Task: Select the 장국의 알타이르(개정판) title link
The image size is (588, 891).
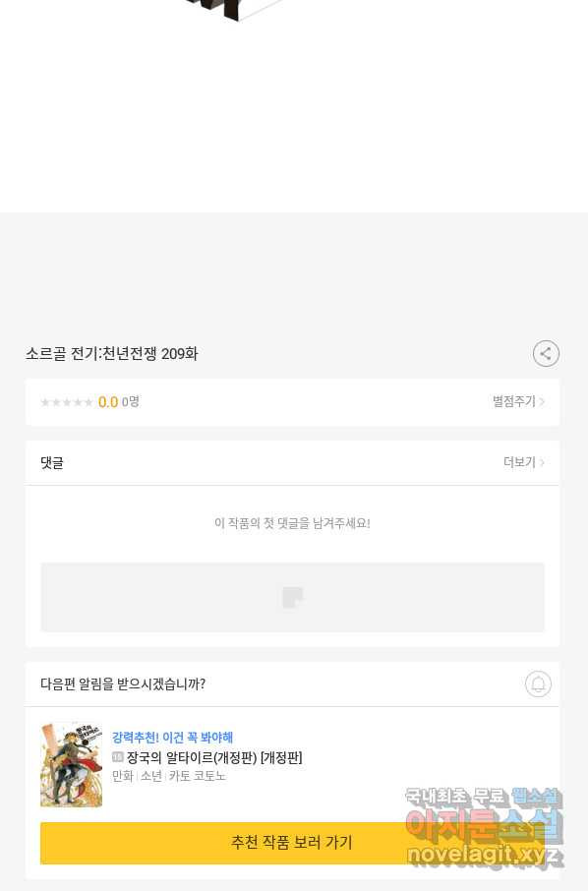Action: click(x=214, y=757)
